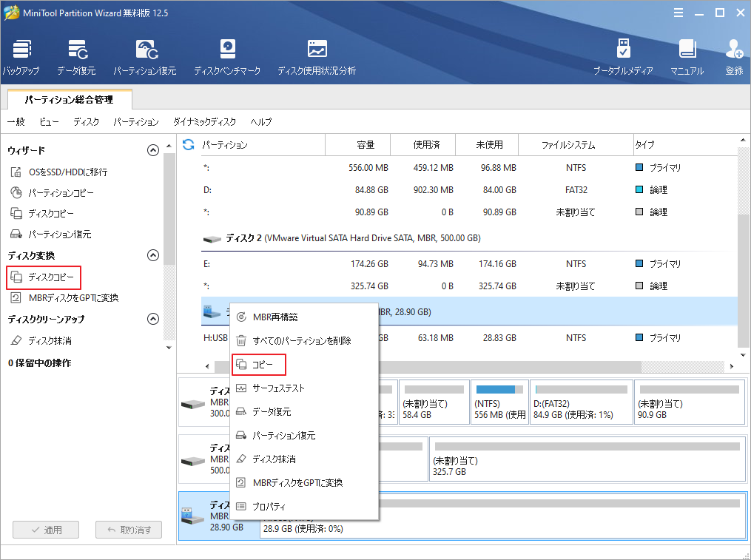Click the (NTFS) 556 MB disk map block

(500, 402)
